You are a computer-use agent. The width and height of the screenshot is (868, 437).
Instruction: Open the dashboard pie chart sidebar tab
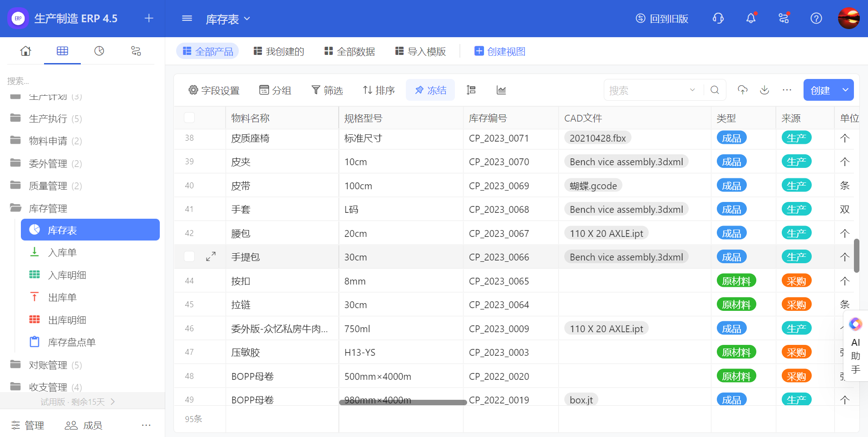coord(99,51)
